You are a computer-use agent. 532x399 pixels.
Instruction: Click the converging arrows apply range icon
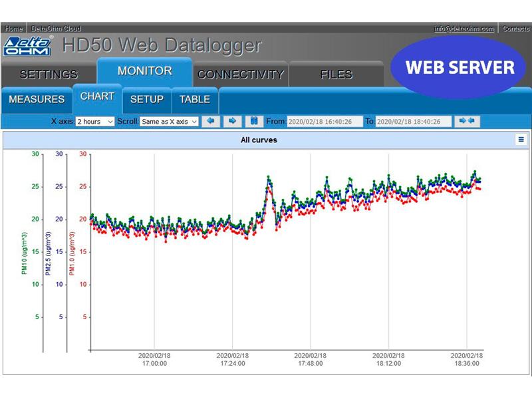(467, 121)
